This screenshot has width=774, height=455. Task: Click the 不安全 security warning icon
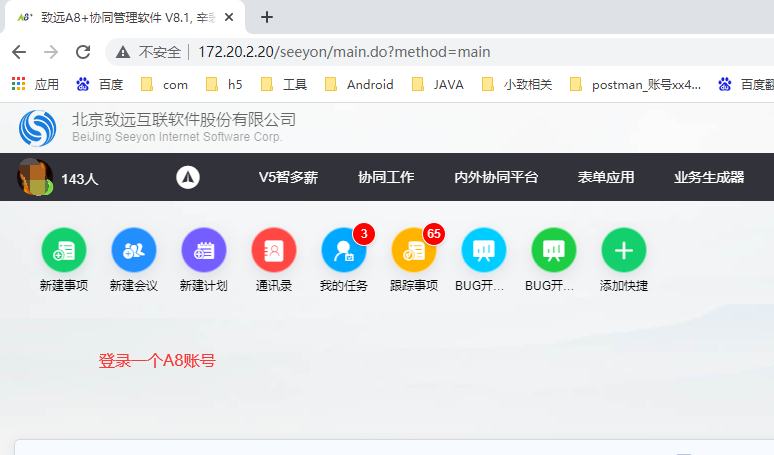(x=123, y=52)
